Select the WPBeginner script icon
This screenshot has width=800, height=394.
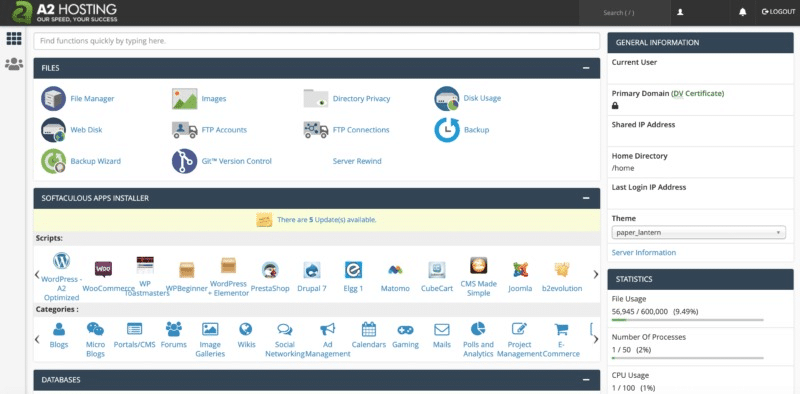pyautogui.click(x=187, y=269)
